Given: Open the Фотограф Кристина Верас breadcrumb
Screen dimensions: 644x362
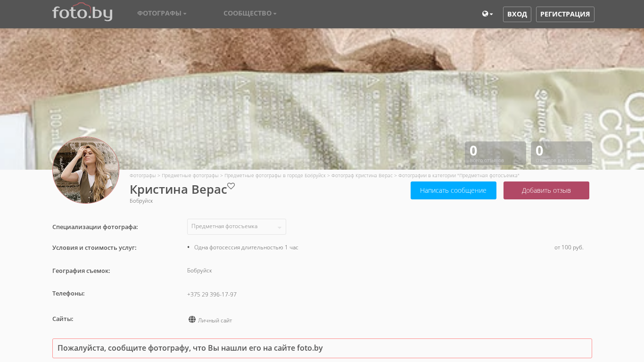Looking at the screenshot, I should coord(362,175).
